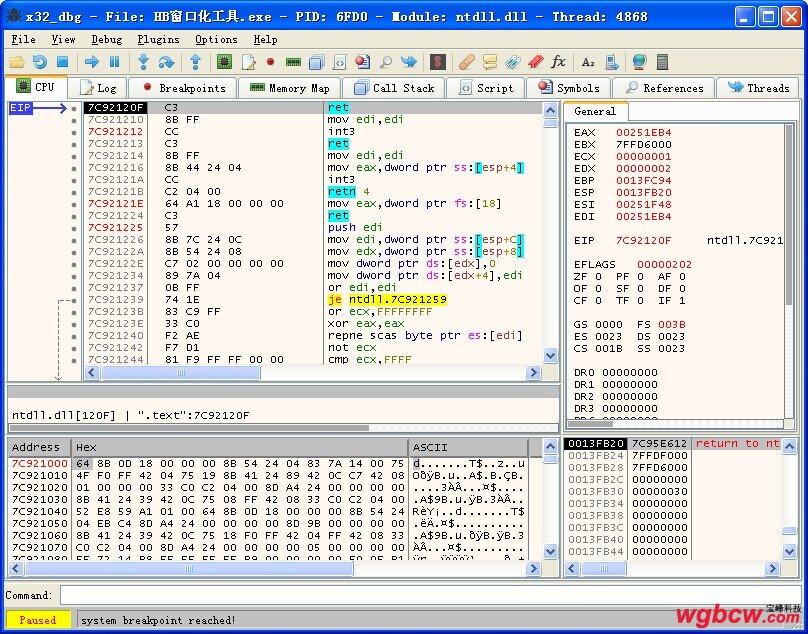The width and height of the screenshot is (808, 634).
Task: Open Functions fx toolbar icon
Action: click(559, 62)
